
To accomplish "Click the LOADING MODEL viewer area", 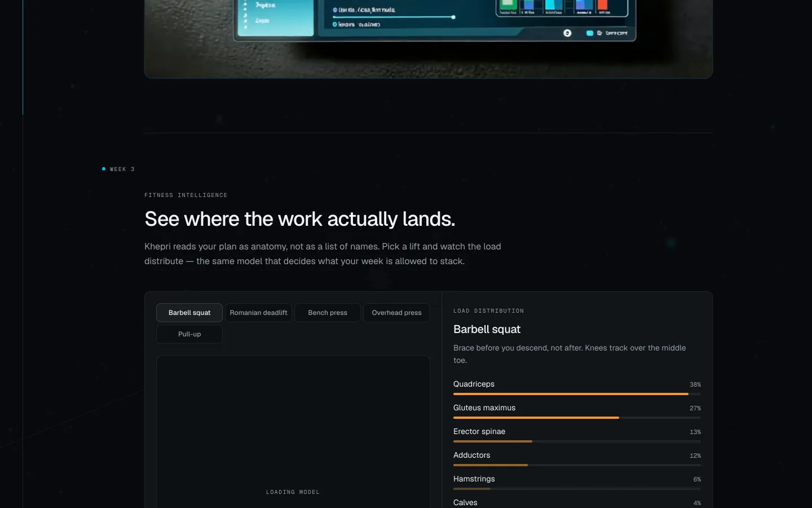I will point(293,432).
